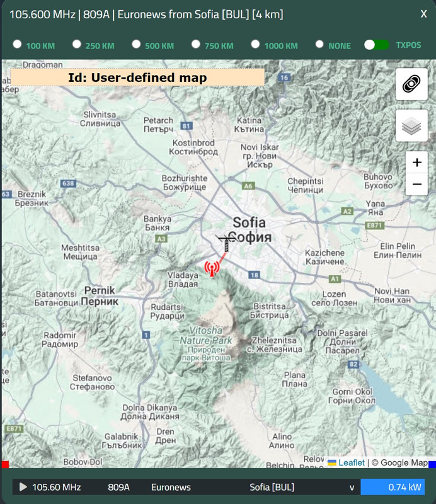Click the A1 highway shield on map

tap(335, 278)
